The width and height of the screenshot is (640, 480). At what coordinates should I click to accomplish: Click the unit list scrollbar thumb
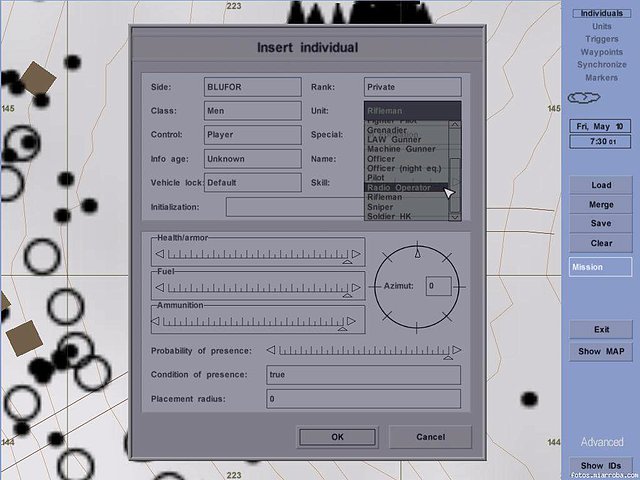(x=455, y=185)
